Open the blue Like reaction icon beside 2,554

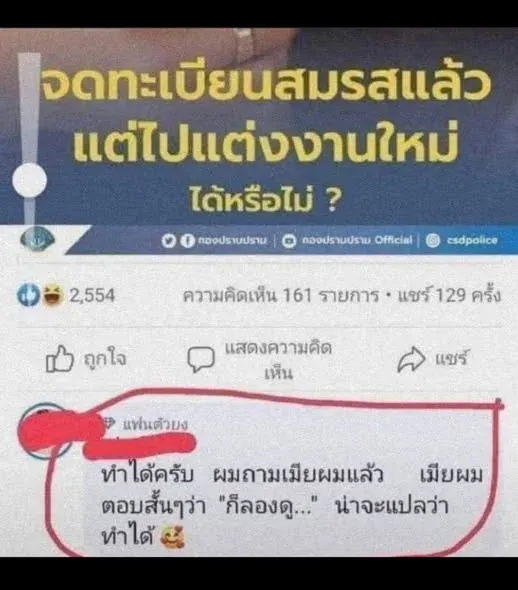[x=28, y=295]
